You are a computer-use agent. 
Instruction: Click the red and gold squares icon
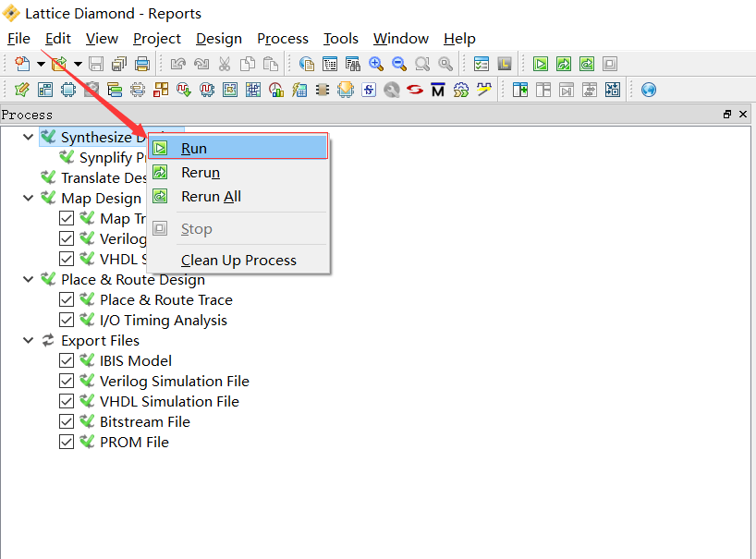161,90
